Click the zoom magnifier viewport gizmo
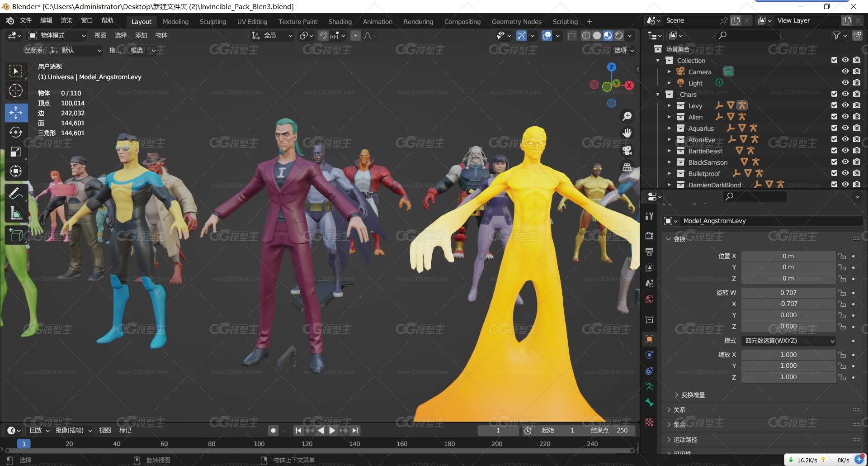This screenshot has width=868, height=466. pyautogui.click(x=627, y=116)
